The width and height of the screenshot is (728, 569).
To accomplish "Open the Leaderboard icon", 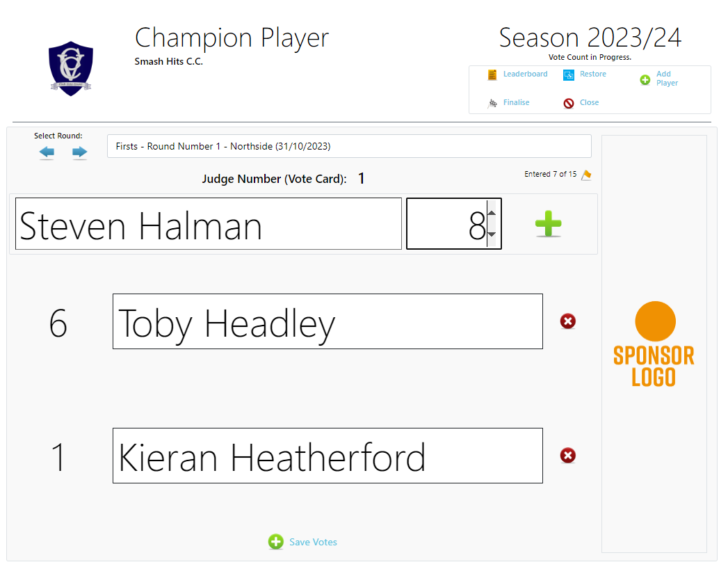I will (492, 75).
